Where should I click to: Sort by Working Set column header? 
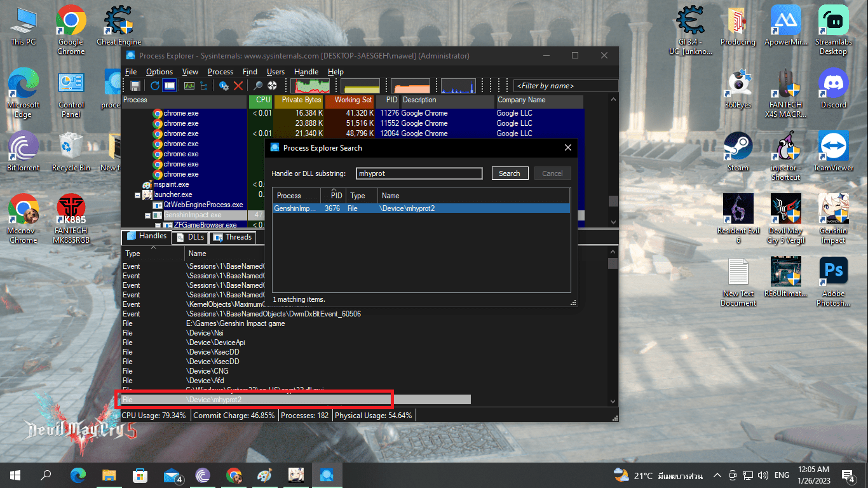pos(349,100)
